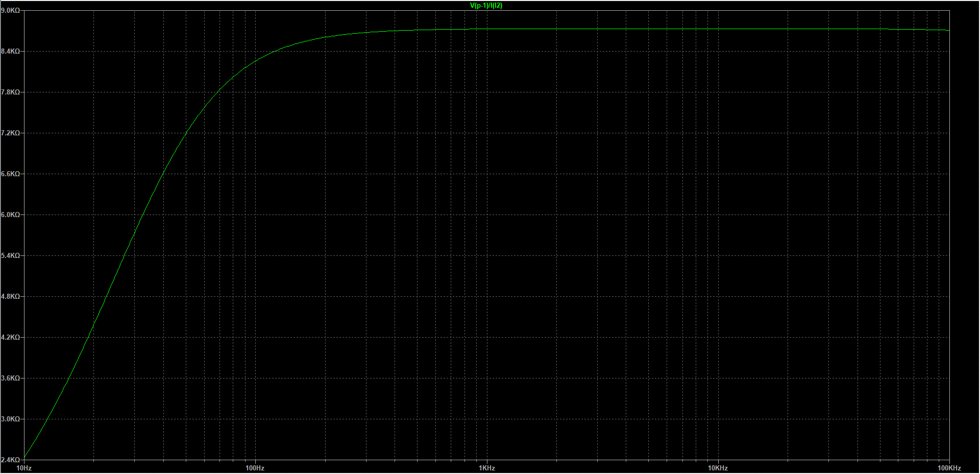This screenshot has width=980, height=474.
Task: Click the 7.2KΩ y-axis label
Action: 10,133
